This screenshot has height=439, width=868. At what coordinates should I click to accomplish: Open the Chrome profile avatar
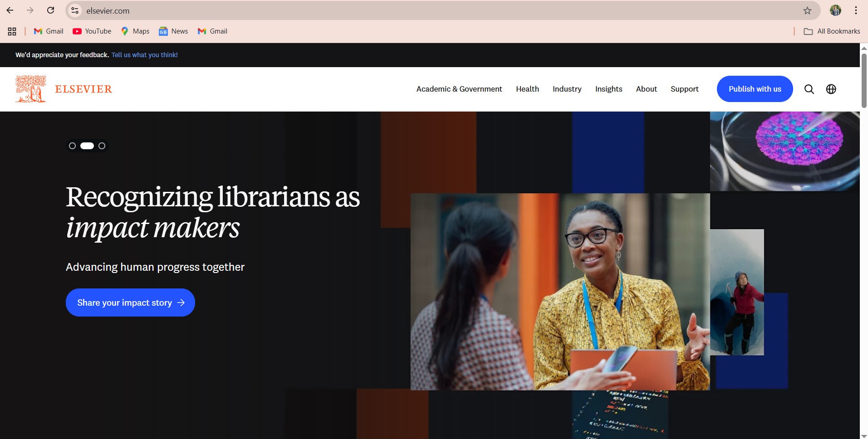pyautogui.click(x=835, y=10)
